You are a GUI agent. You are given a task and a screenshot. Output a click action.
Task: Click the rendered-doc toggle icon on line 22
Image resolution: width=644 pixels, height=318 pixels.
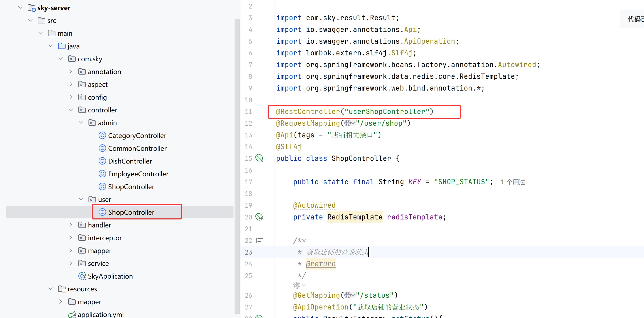(259, 240)
